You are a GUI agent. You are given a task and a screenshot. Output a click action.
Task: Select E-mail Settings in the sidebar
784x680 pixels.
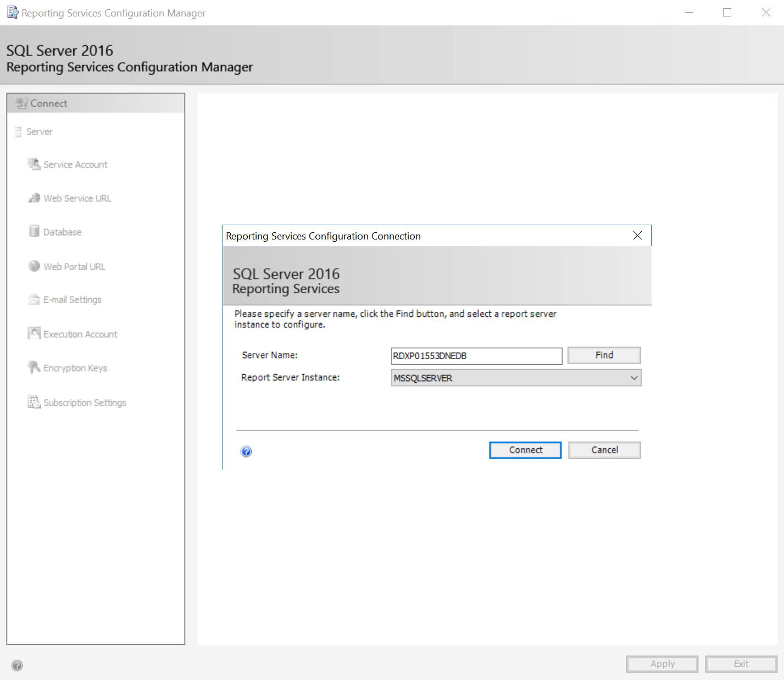(x=72, y=299)
